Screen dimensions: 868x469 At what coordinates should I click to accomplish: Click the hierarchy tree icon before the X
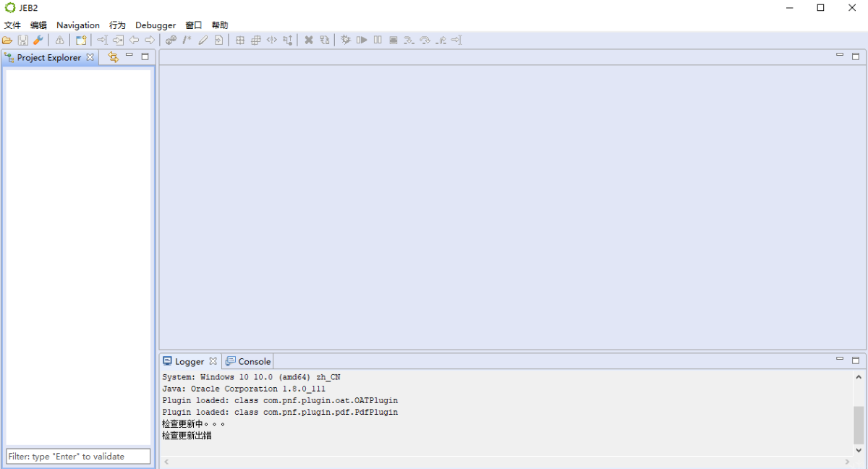[x=288, y=41]
